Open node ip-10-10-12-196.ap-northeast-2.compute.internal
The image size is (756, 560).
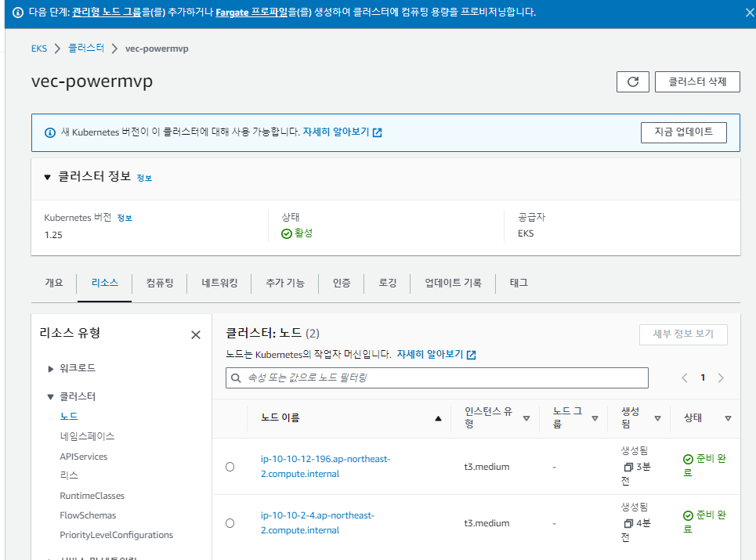tap(325, 467)
